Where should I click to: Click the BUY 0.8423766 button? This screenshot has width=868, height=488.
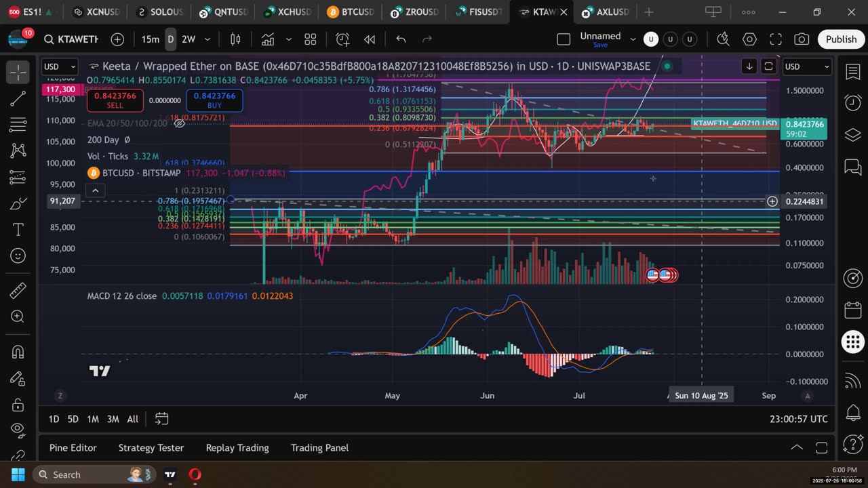[214, 100]
